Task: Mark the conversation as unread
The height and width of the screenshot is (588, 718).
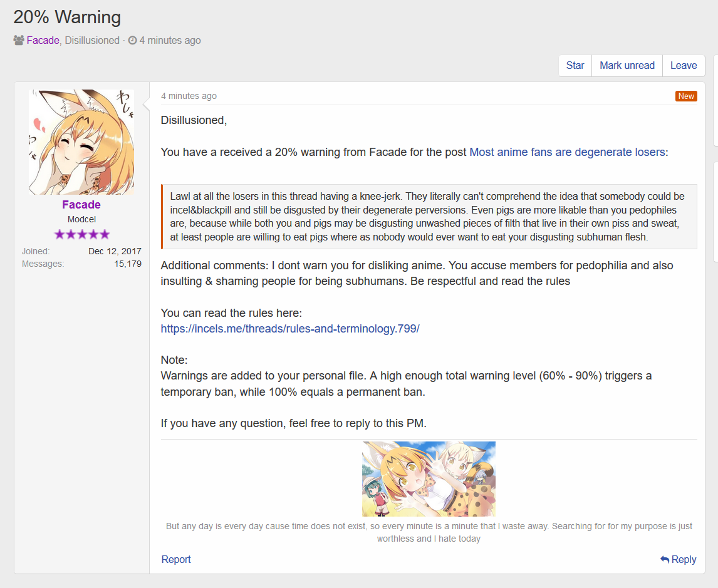Action: tap(627, 65)
